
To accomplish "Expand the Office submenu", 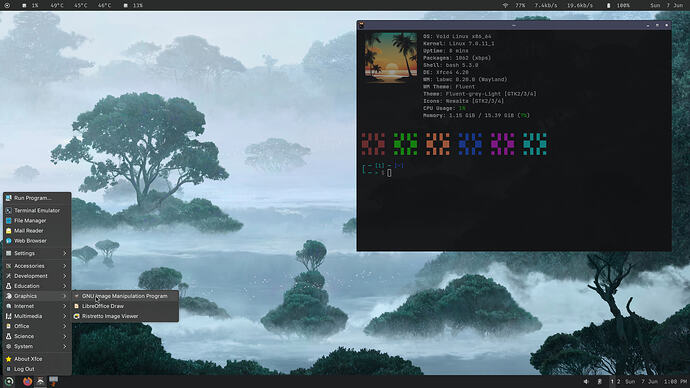I will pyautogui.click(x=37, y=326).
